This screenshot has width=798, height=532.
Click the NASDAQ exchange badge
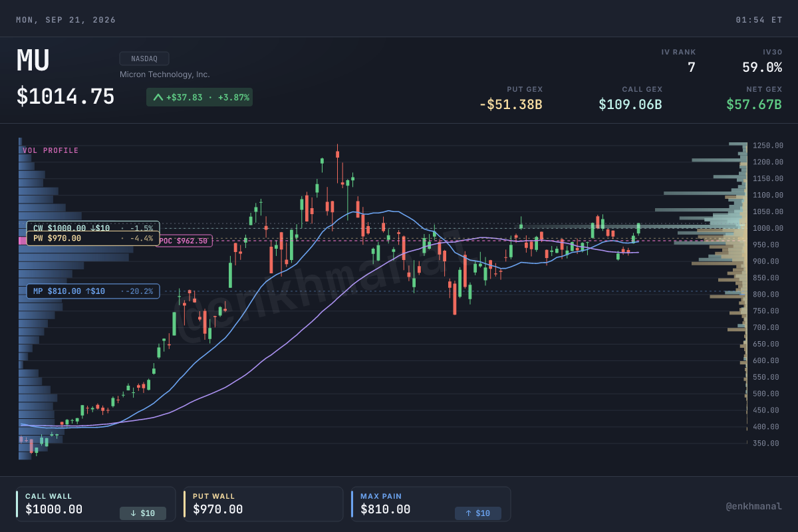(x=144, y=59)
